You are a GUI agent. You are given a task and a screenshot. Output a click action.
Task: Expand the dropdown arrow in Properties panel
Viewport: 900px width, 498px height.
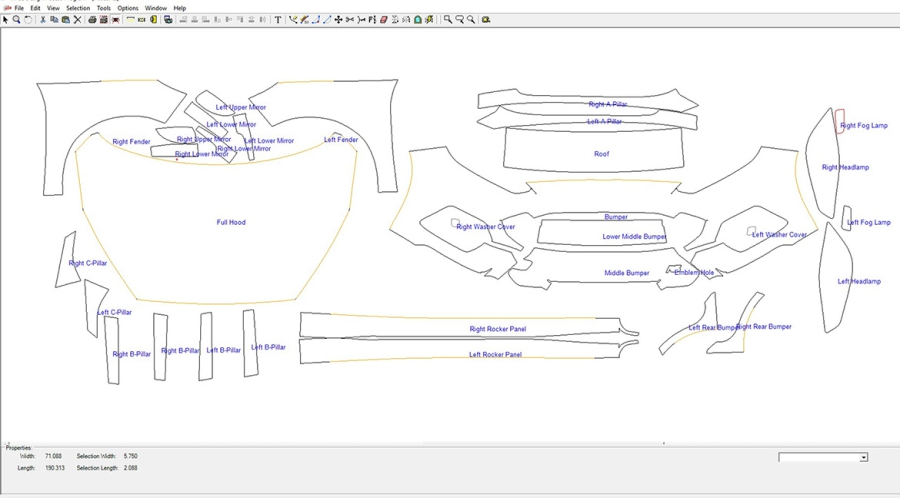pos(863,457)
